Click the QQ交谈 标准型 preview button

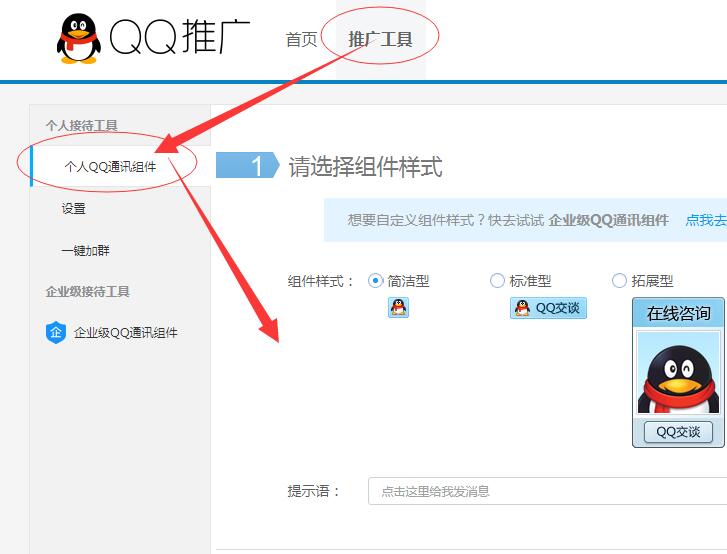click(548, 308)
